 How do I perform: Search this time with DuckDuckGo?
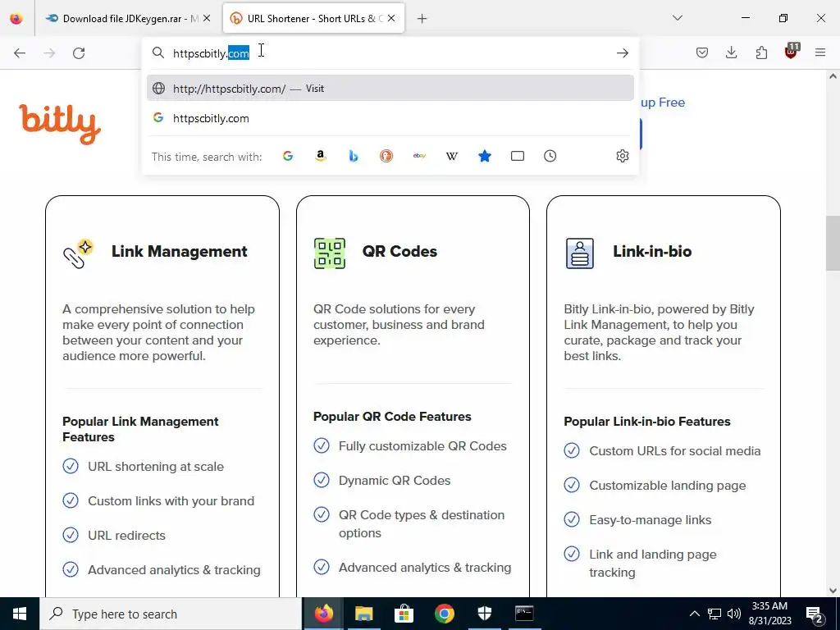tap(386, 156)
